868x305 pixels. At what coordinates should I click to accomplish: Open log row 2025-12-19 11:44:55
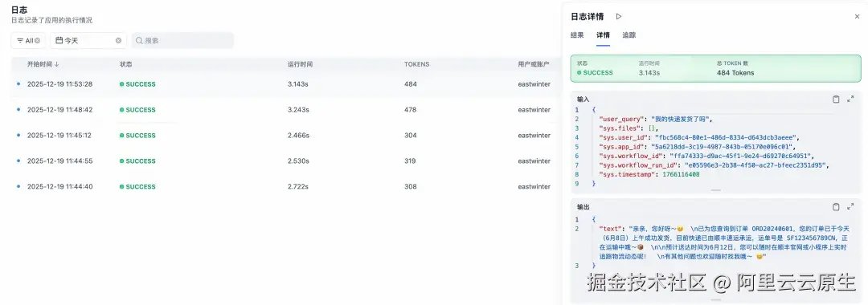285,161
